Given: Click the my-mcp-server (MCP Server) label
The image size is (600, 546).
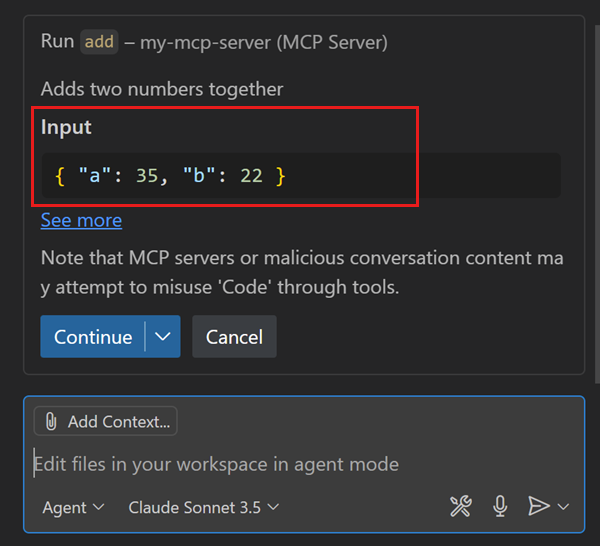Looking at the screenshot, I should pyautogui.click(x=263, y=42).
